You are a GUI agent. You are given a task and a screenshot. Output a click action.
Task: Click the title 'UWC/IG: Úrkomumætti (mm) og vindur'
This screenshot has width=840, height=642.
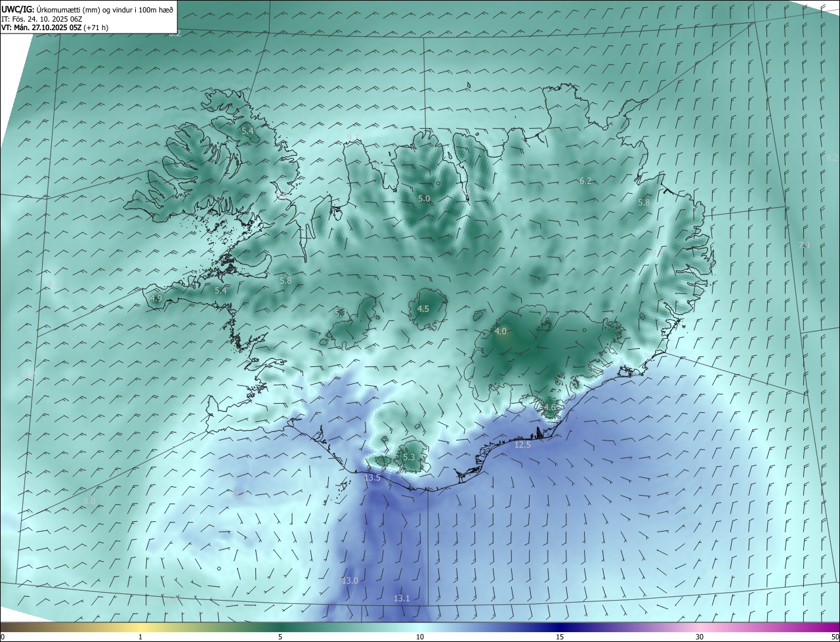click(x=87, y=9)
